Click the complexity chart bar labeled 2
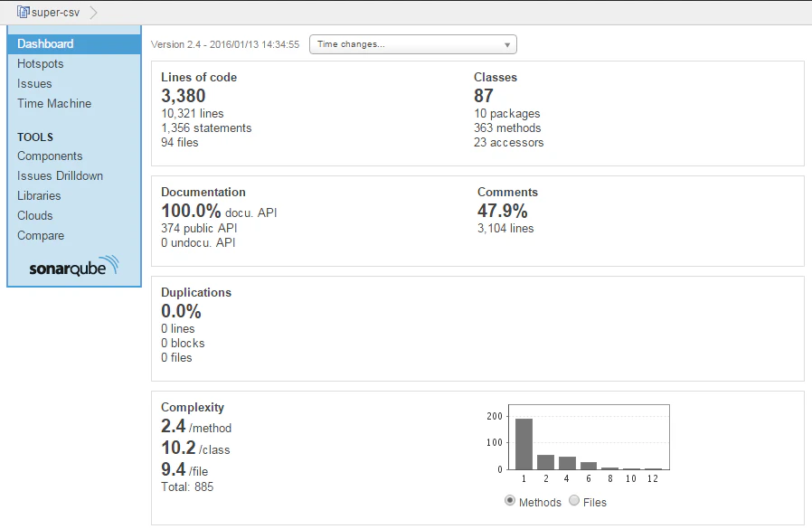 coord(546,462)
